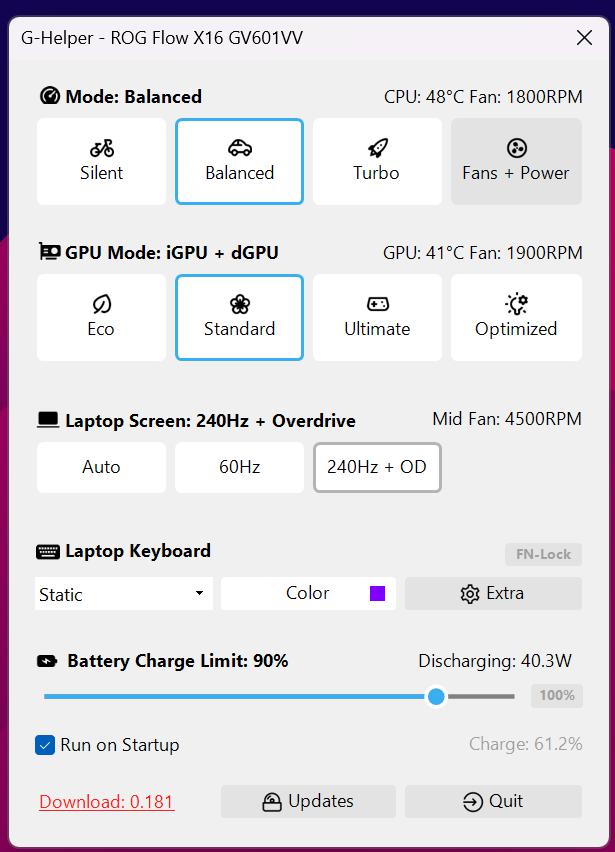Set battery limit to 100%
This screenshot has width=615, height=852.
click(x=557, y=696)
